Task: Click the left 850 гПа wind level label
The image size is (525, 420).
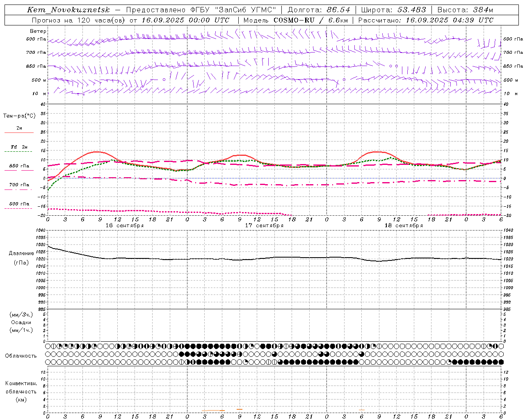Action: tap(36, 66)
